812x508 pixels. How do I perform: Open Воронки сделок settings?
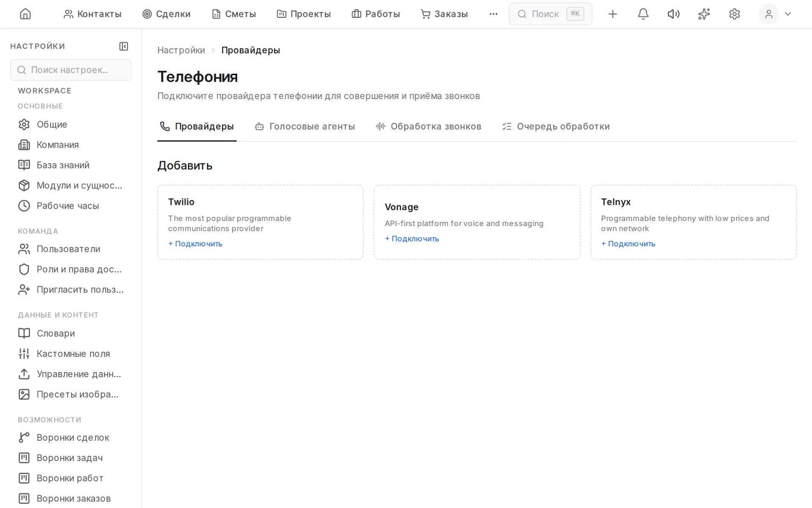(x=71, y=437)
